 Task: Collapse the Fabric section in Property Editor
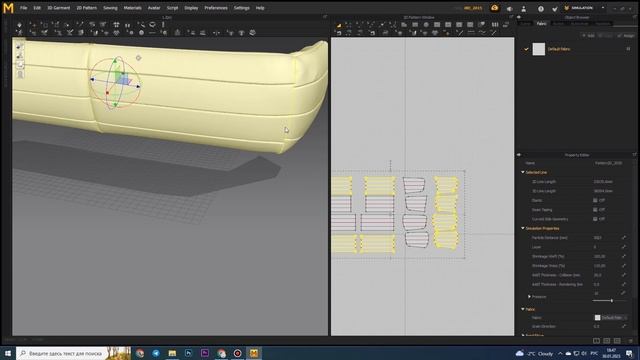(x=523, y=309)
